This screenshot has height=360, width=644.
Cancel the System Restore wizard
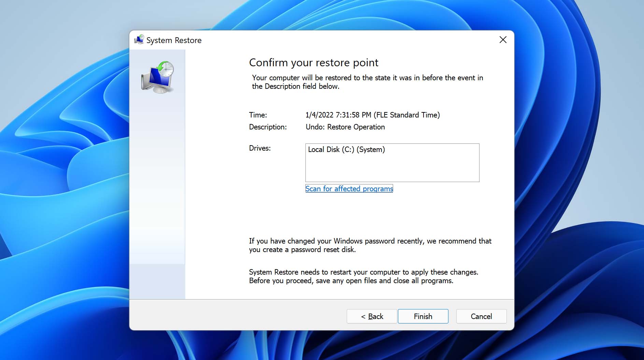coord(481,316)
